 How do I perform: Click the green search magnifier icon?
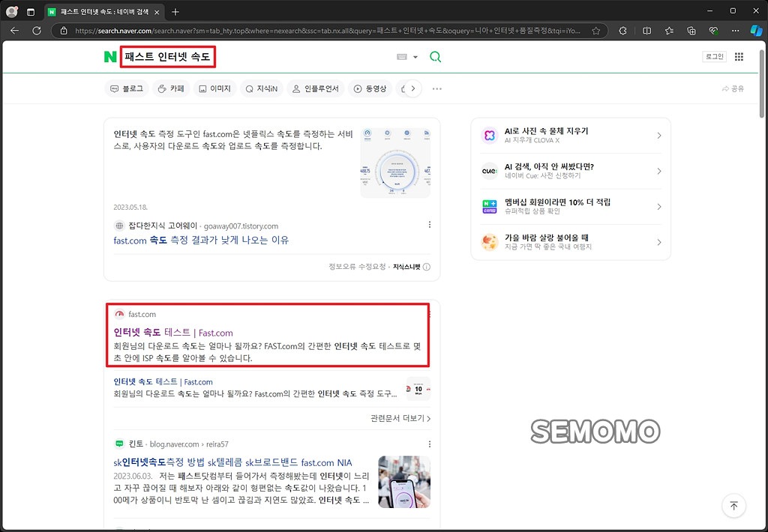(x=435, y=57)
